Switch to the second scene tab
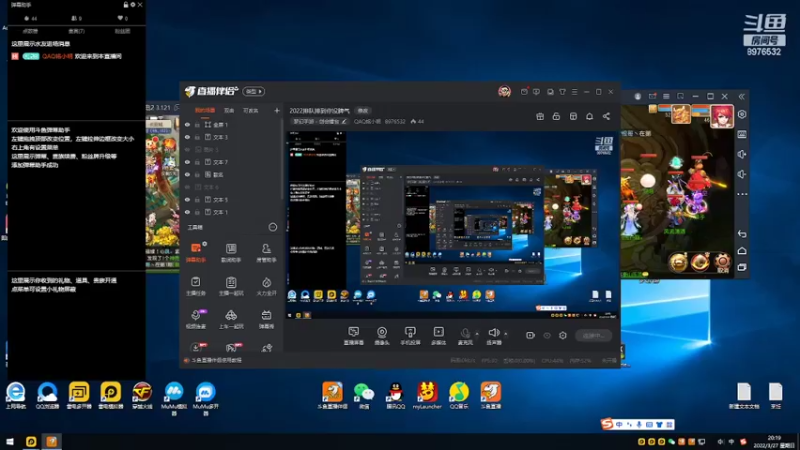 pyautogui.click(x=229, y=110)
